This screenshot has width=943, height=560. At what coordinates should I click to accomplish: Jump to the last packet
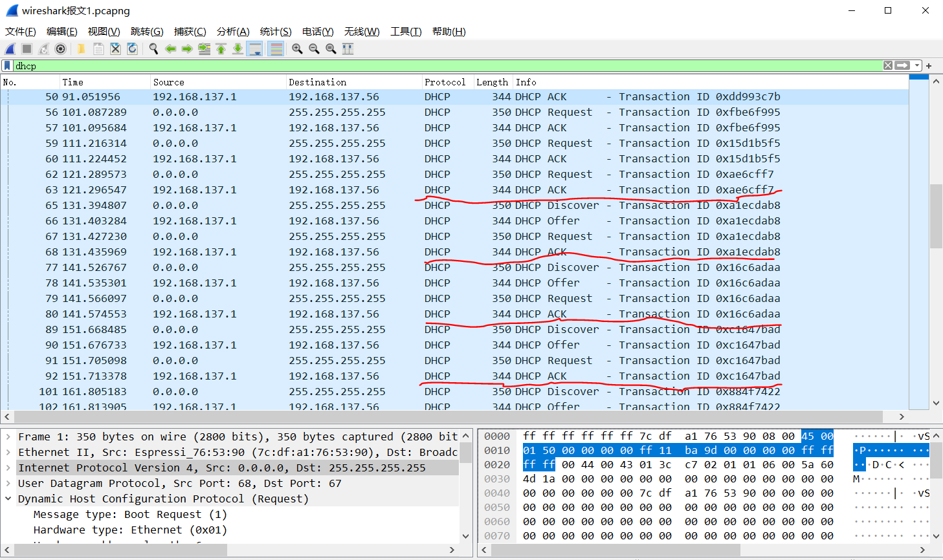click(x=238, y=48)
